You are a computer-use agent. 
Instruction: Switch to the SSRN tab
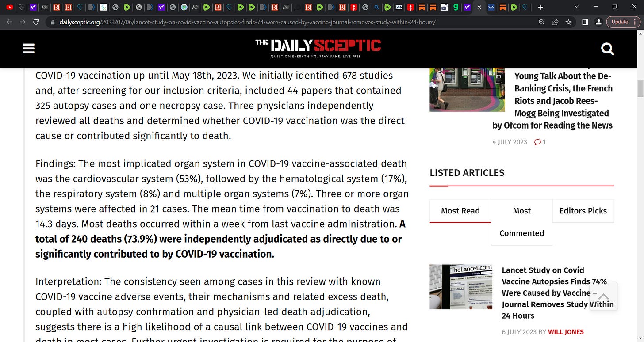(x=491, y=7)
